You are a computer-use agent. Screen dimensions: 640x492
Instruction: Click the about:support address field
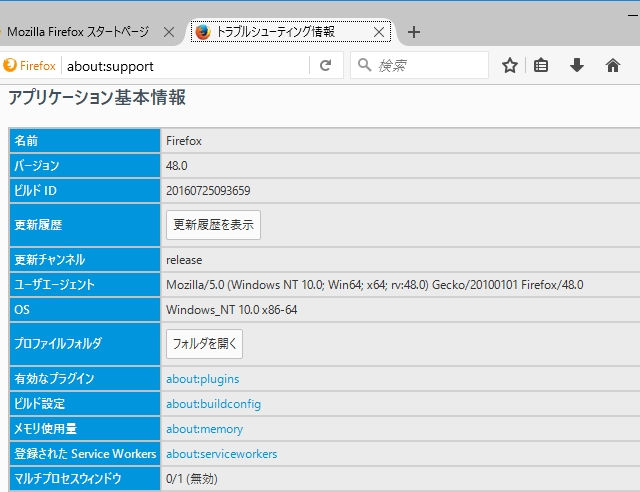[186, 66]
